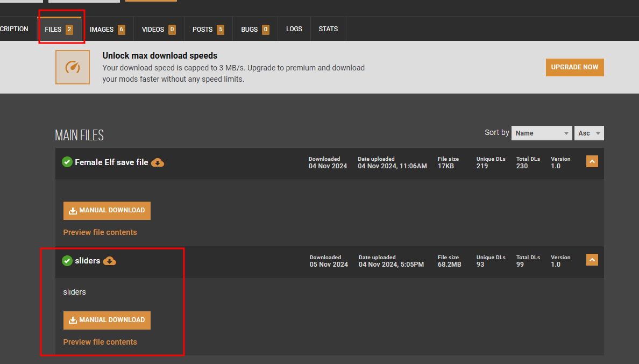The height and width of the screenshot is (364, 639).
Task: Click green checkmark beside sliders file
Action: click(67, 261)
